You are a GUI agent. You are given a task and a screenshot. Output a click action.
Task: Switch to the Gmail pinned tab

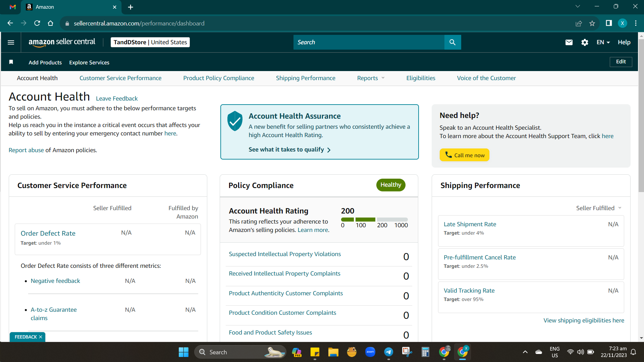[13, 7]
